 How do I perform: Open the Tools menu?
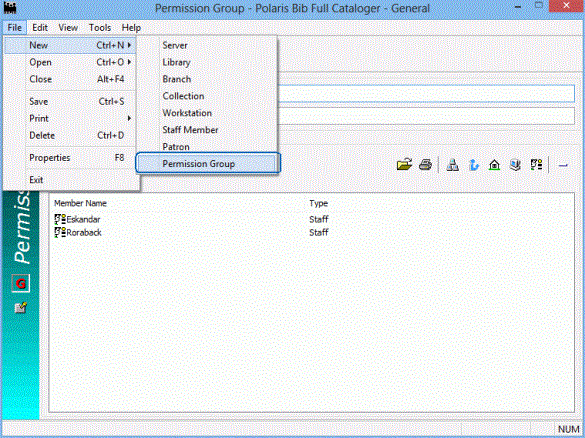coord(100,28)
